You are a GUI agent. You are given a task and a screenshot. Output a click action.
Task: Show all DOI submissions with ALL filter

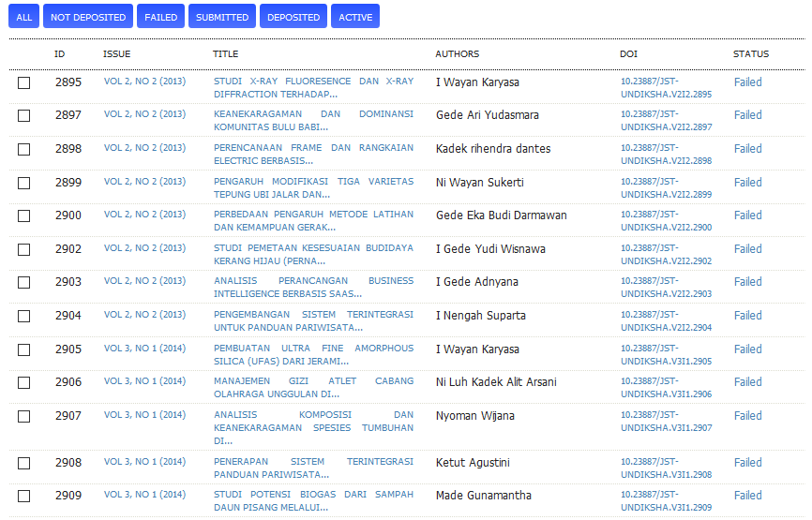23,17
